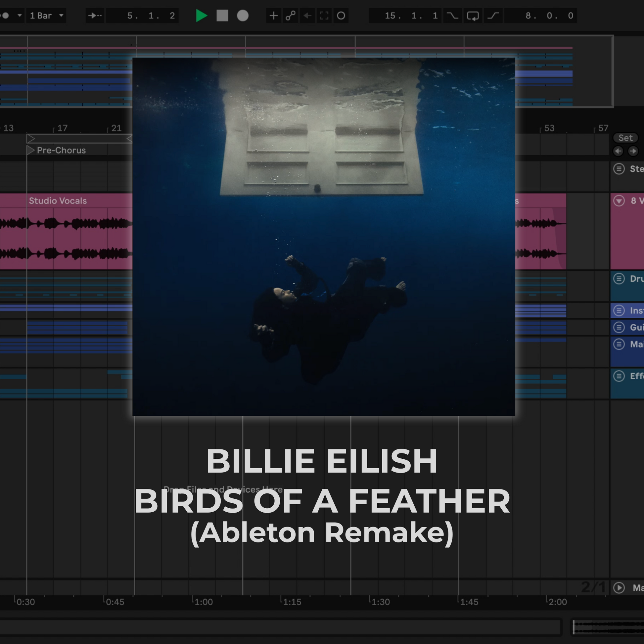Click the 2/1 grid value label

593,587
